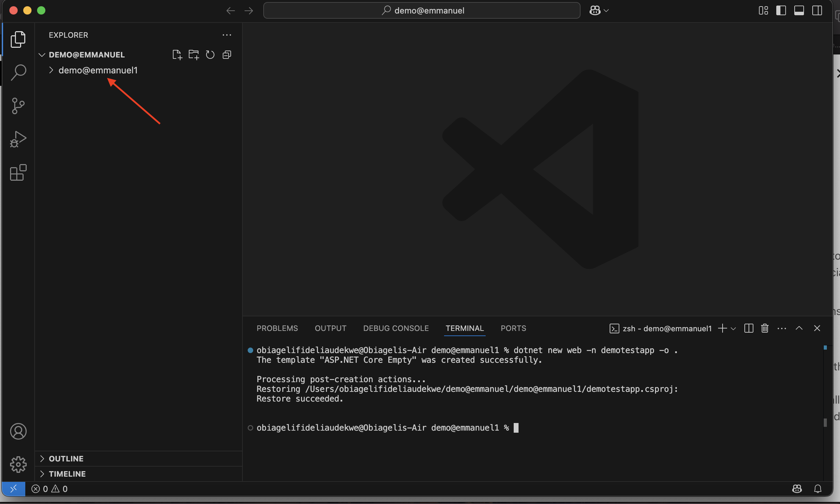Kill the terminal with trash icon

click(765, 328)
